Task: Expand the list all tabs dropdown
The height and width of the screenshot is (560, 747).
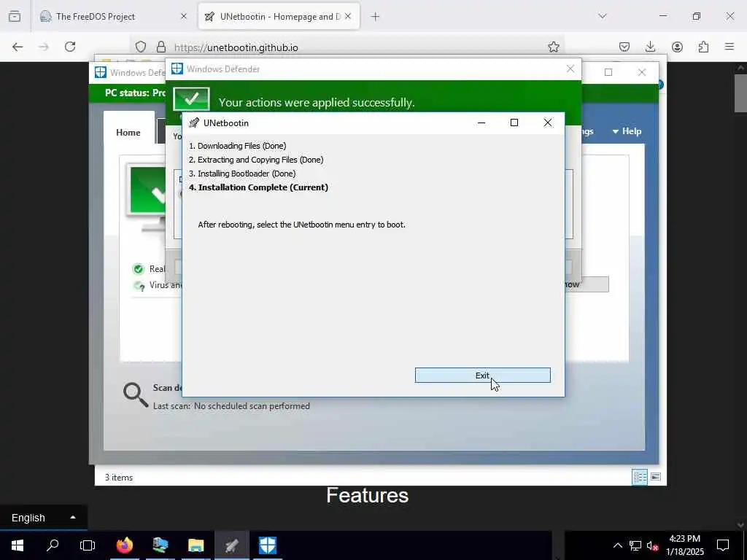Action: 603,16
